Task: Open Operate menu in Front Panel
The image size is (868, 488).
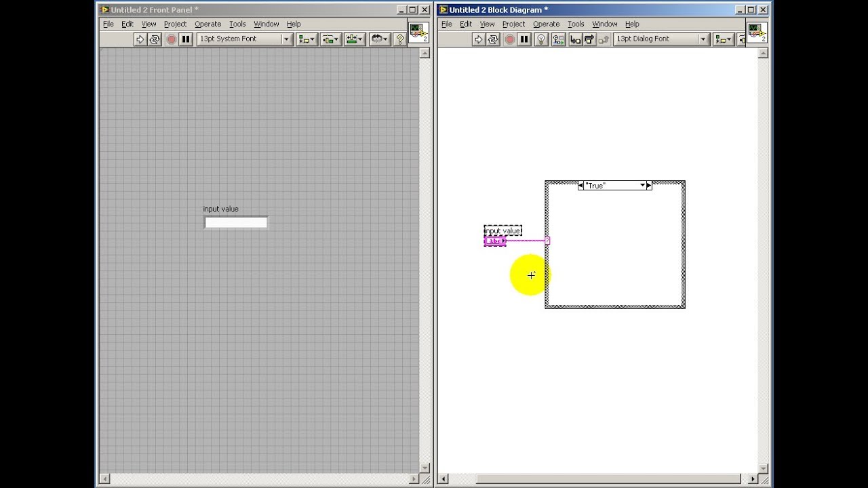Action: (208, 24)
